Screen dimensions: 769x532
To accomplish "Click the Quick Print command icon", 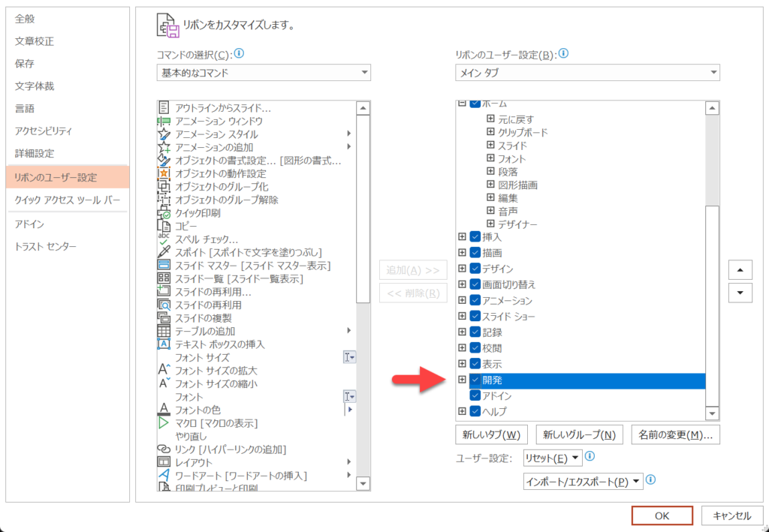I will coord(164,213).
